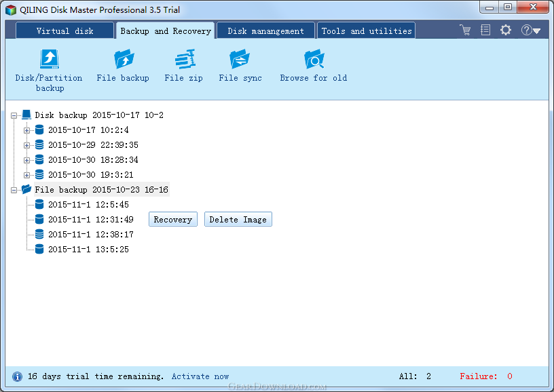Select the 2015-11-1 12:5:45 backup text

(88, 204)
